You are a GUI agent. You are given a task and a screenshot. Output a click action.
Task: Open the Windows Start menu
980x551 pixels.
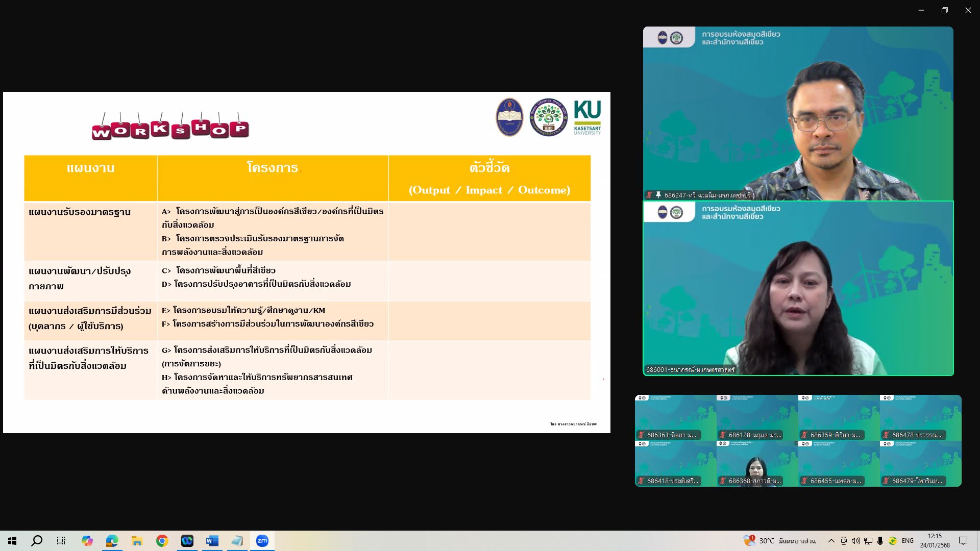coord(12,541)
